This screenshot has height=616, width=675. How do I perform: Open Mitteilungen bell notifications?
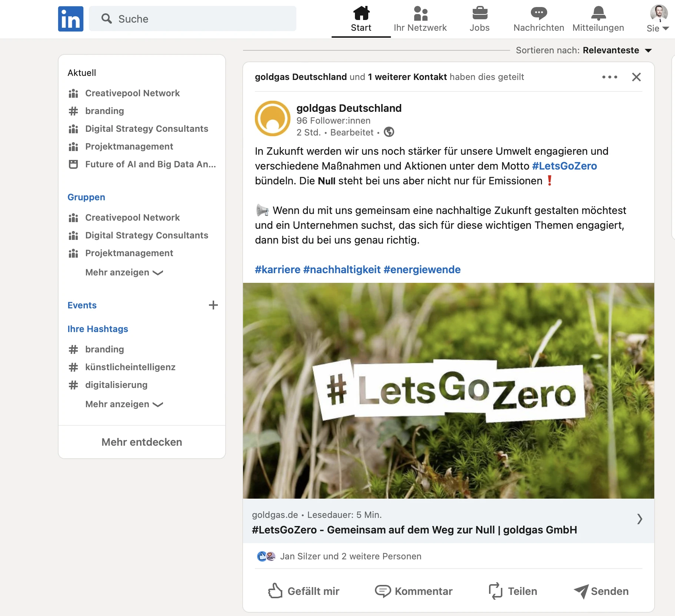(x=598, y=14)
